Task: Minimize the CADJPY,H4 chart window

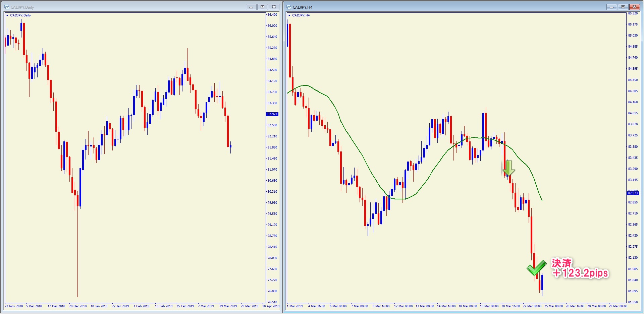Action: [611, 7]
